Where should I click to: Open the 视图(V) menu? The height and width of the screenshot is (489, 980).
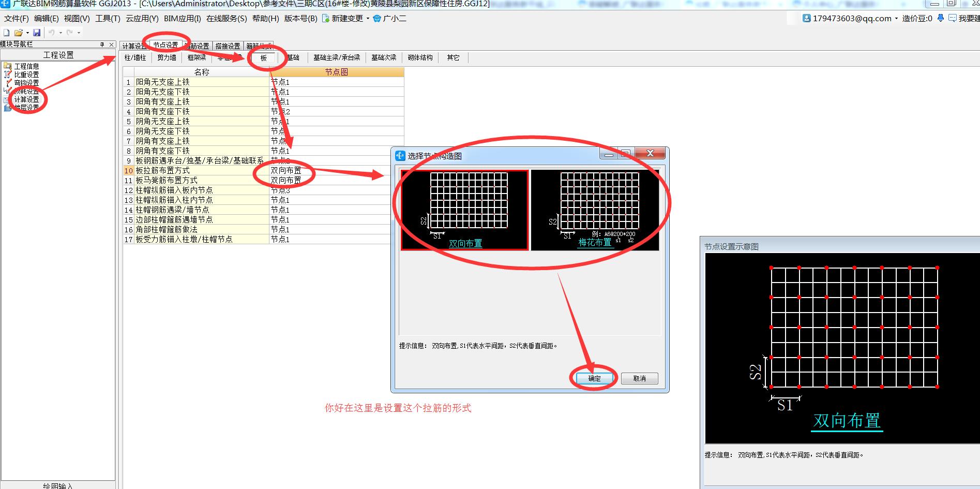pos(77,19)
